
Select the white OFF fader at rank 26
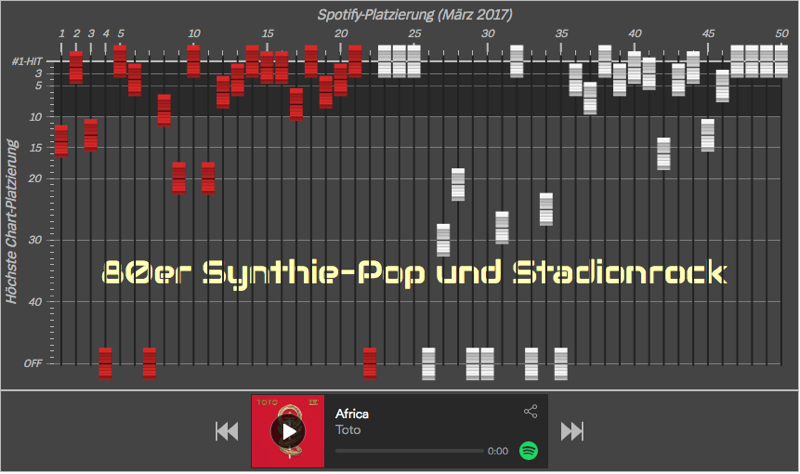pos(429,364)
